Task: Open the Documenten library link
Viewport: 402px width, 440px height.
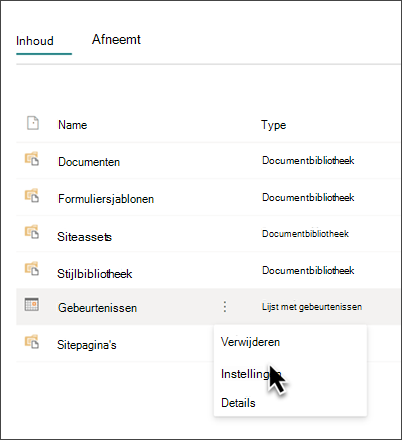Action: pos(89,162)
